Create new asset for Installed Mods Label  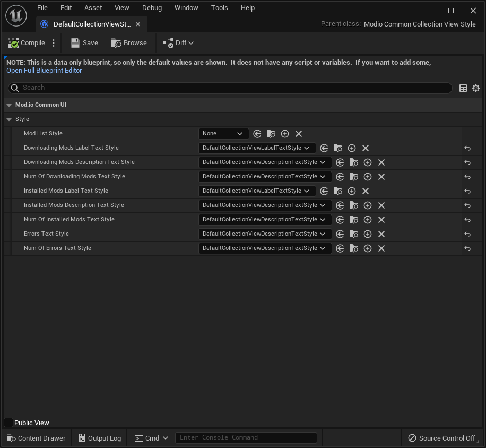pos(351,191)
